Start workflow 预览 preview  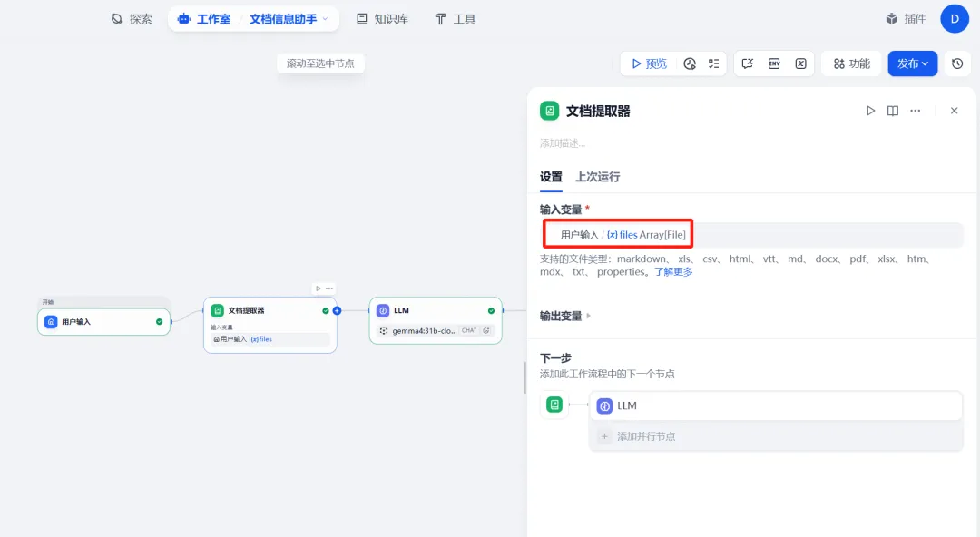(649, 63)
